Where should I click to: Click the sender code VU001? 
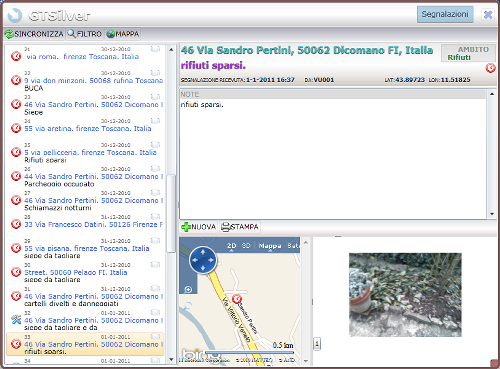[x=324, y=80]
